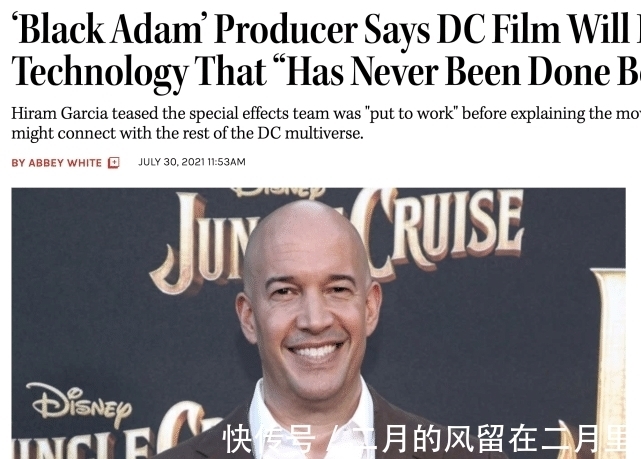The height and width of the screenshot is (459, 641).
Task: Click the Disney script logo lower left
Action: [79, 405]
